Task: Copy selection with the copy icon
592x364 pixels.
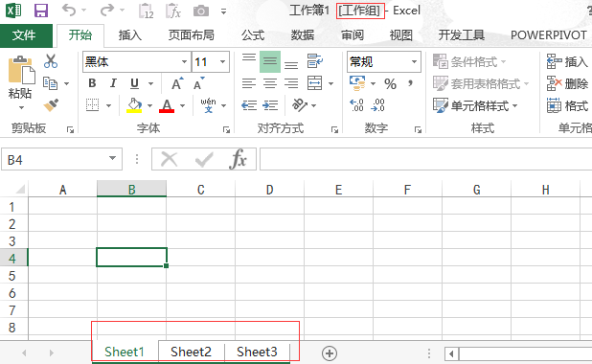Action: 50,83
